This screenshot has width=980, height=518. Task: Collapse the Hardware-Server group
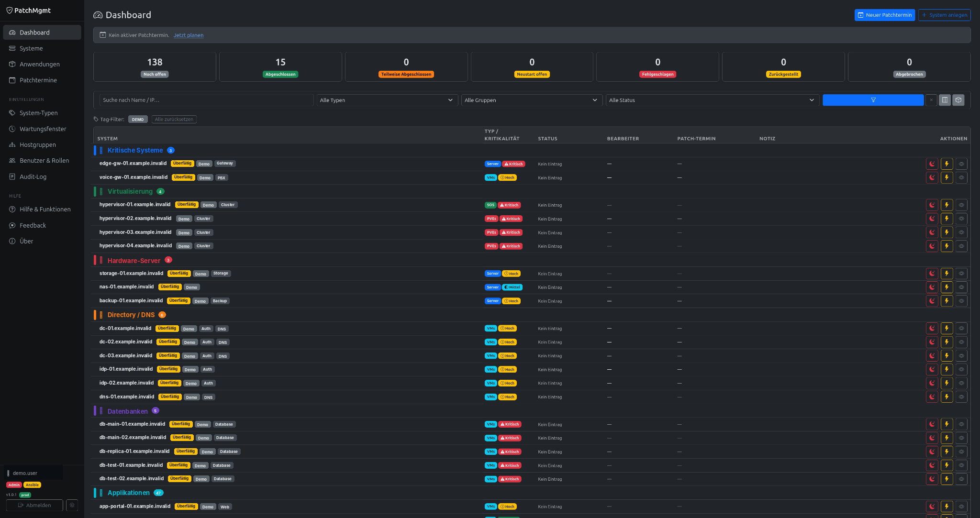click(134, 261)
